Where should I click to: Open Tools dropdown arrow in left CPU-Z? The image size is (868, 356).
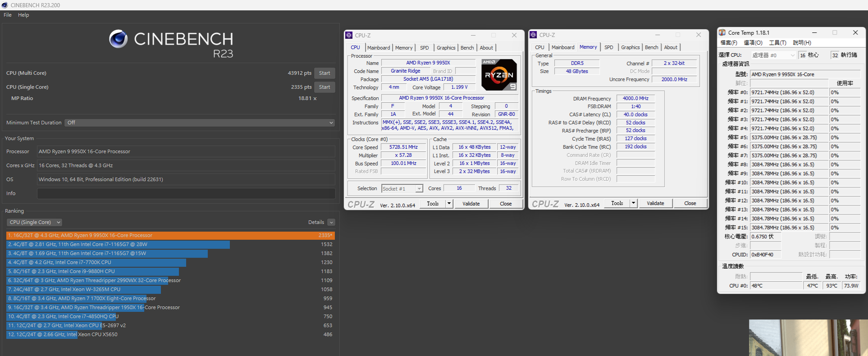(449, 204)
